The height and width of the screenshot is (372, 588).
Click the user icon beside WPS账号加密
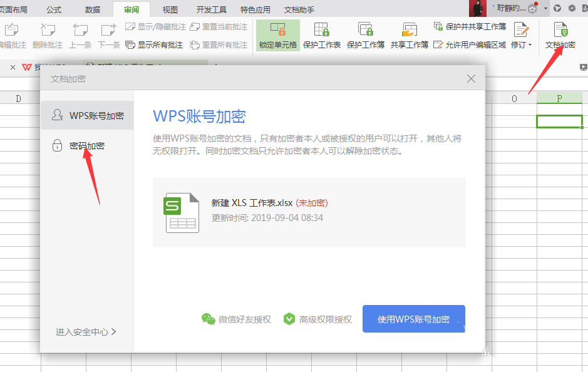(57, 115)
